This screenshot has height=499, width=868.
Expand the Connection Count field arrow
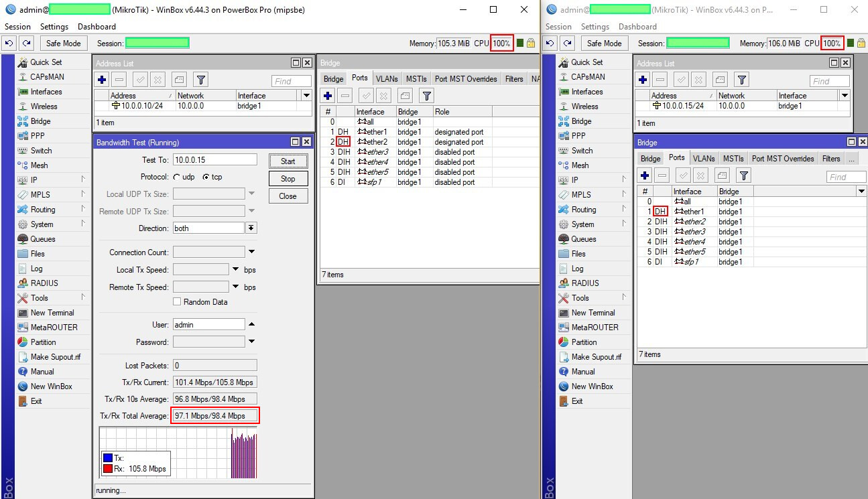(251, 253)
